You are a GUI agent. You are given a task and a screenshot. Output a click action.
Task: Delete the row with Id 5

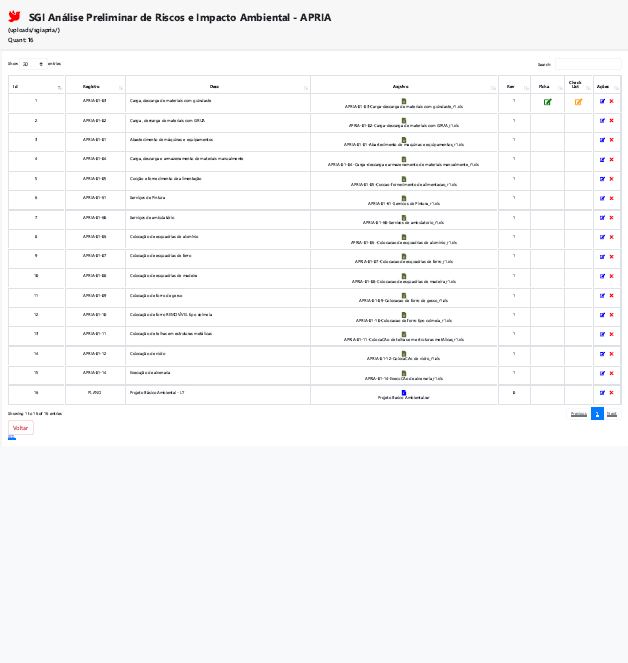point(611,179)
